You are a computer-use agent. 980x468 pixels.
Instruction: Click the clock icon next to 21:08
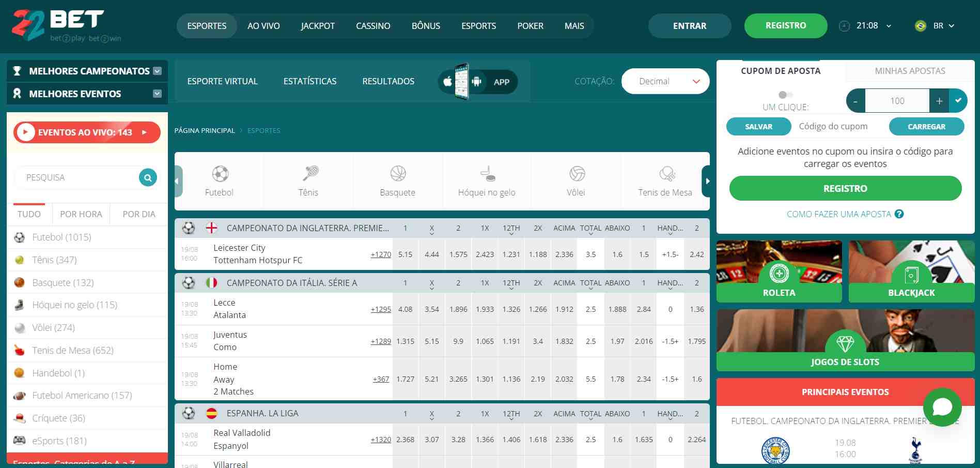[x=844, y=26]
